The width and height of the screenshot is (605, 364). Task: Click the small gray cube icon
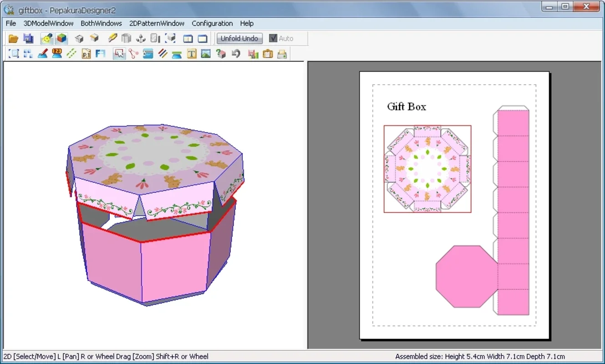79,39
